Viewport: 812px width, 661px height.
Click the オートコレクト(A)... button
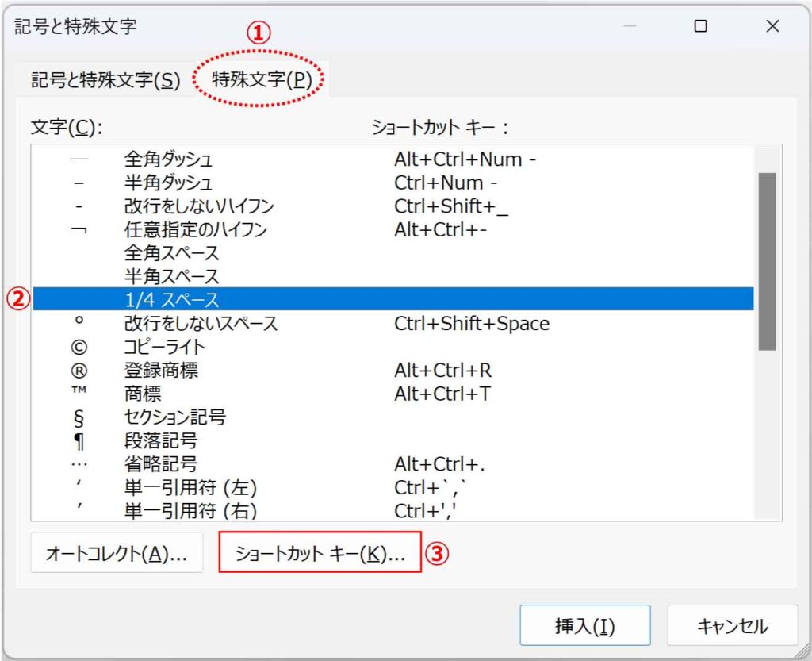pyautogui.click(x=117, y=554)
